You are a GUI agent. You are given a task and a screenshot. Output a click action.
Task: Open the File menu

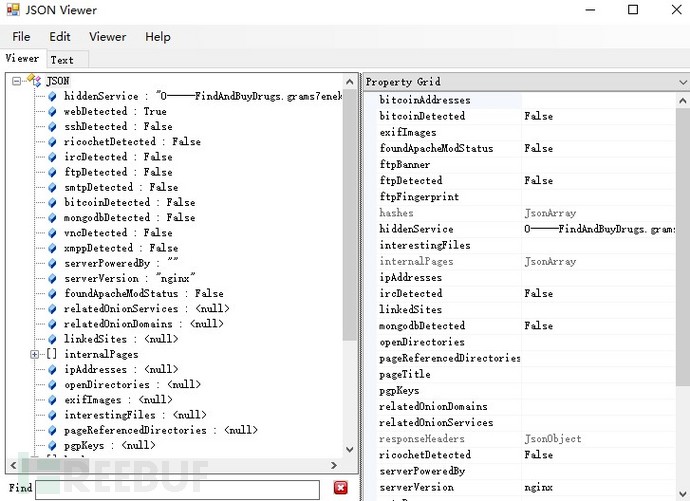(x=21, y=37)
